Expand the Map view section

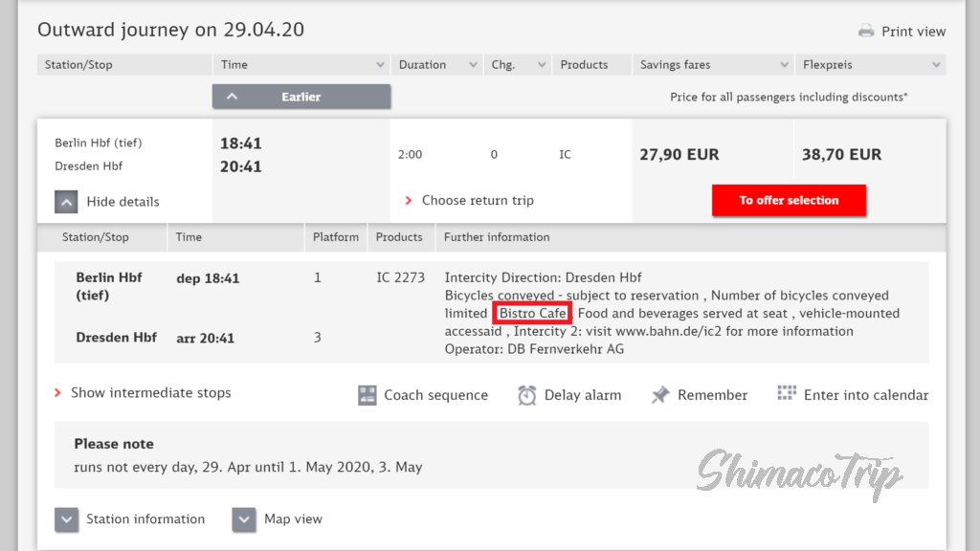click(244, 519)
